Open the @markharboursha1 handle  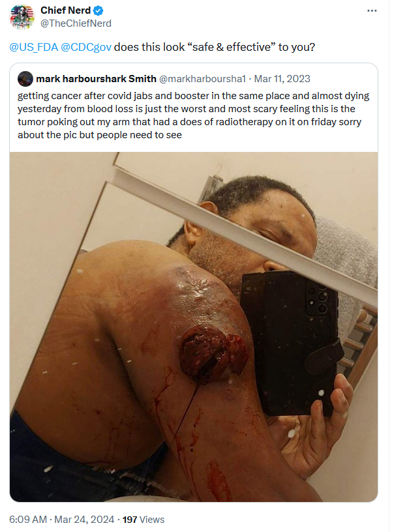[202, 79]
